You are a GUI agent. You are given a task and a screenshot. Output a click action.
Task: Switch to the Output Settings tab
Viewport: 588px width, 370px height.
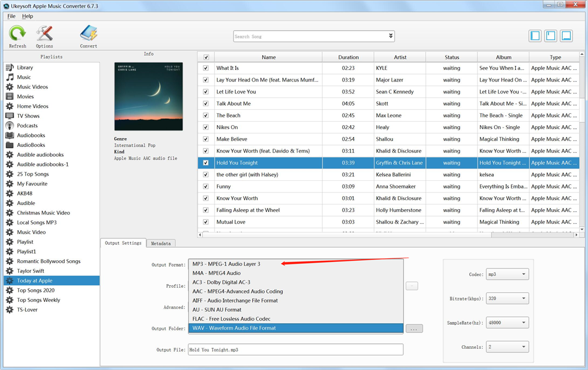click(123, 243)
